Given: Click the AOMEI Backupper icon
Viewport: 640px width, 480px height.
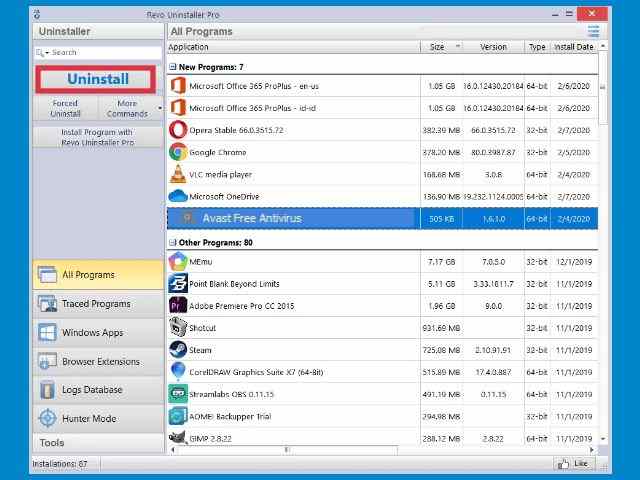Looking at the screenshot, I should click(x=178, y=416).
